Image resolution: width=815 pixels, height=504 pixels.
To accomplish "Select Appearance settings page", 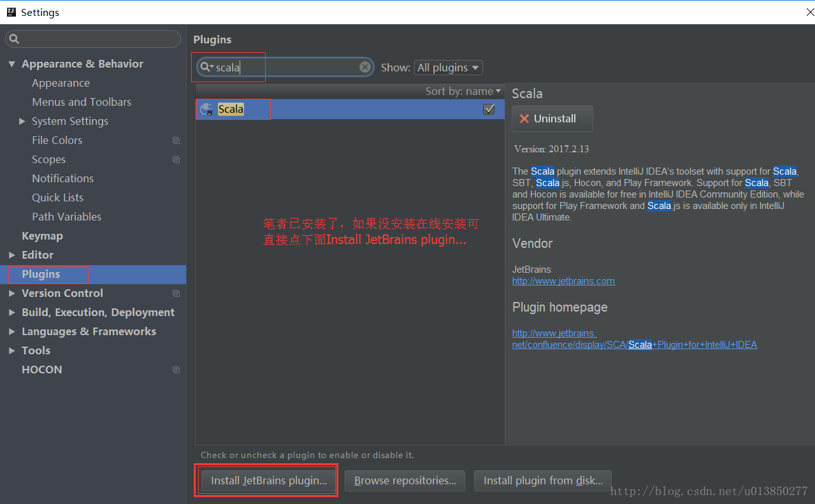I will click(61, 83).
